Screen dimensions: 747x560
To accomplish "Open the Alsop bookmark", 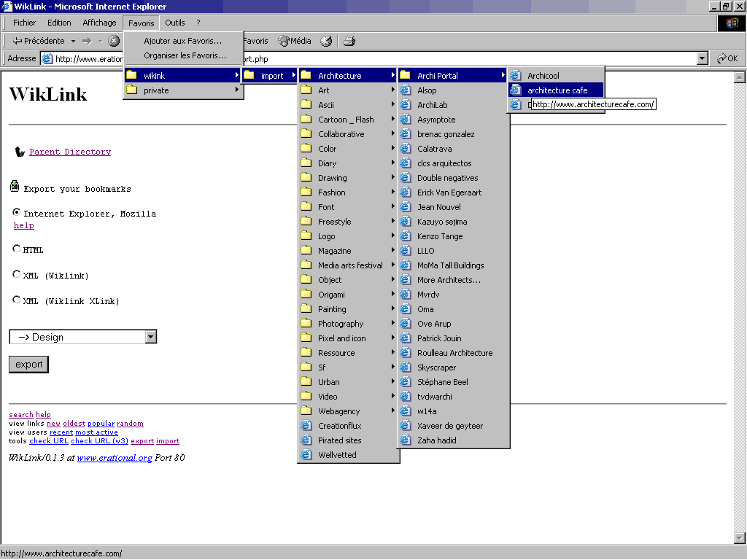I will [x=452, y=90].
